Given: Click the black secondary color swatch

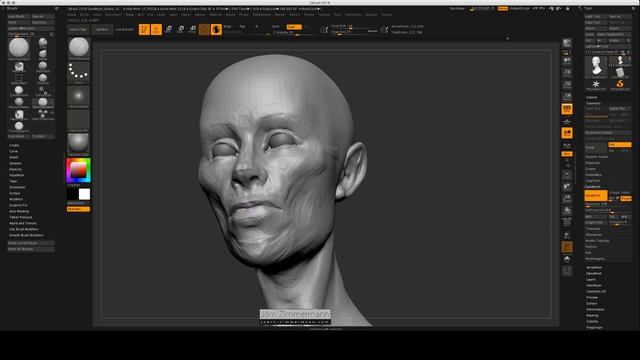Looking at the screenshot, I should tap(73, 194).
